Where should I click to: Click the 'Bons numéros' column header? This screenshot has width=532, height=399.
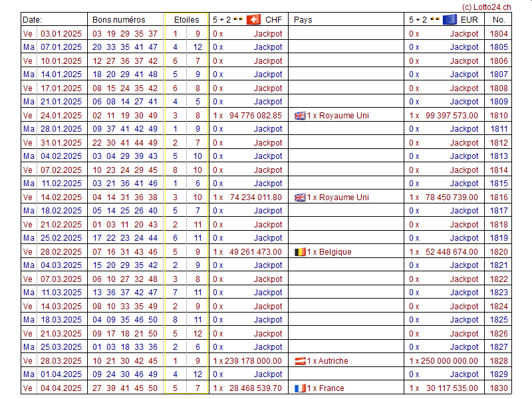pyautogui.click(x=118, y=19)
